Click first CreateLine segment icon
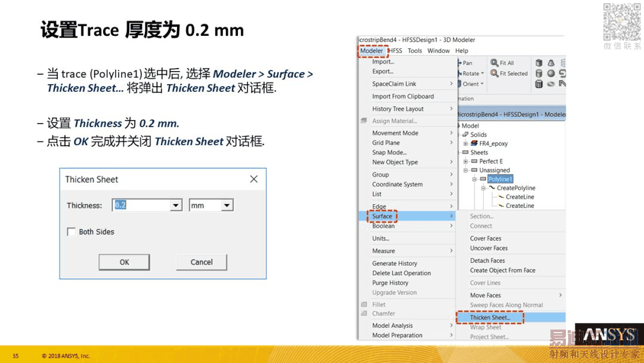 [x=501, y=196]
